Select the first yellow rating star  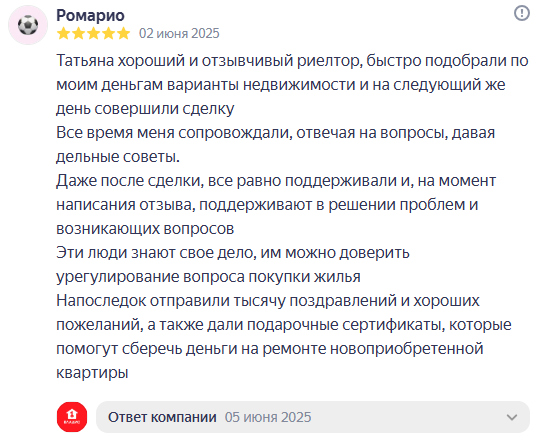click(x=63, y=34)
